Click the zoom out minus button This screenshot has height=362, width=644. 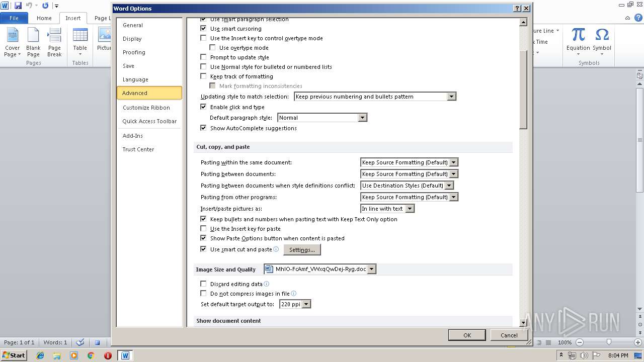point(579,342)
